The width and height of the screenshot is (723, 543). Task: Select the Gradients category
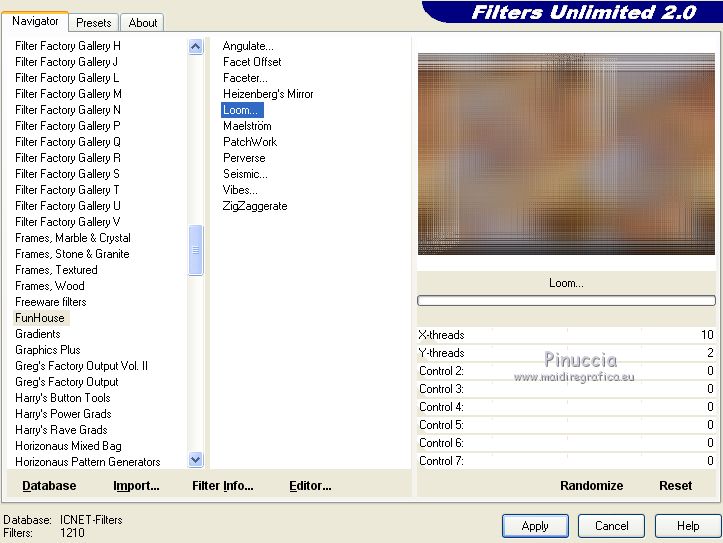coord(38,334)
